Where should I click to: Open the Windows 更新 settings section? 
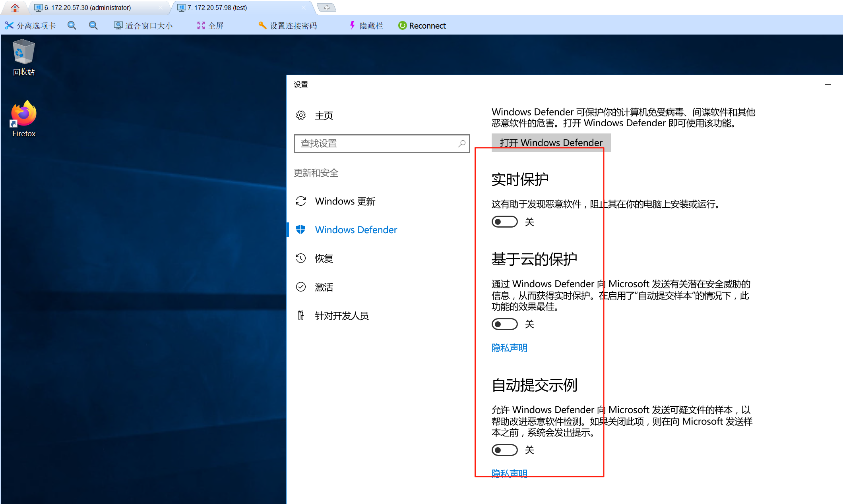pos(345,201)
